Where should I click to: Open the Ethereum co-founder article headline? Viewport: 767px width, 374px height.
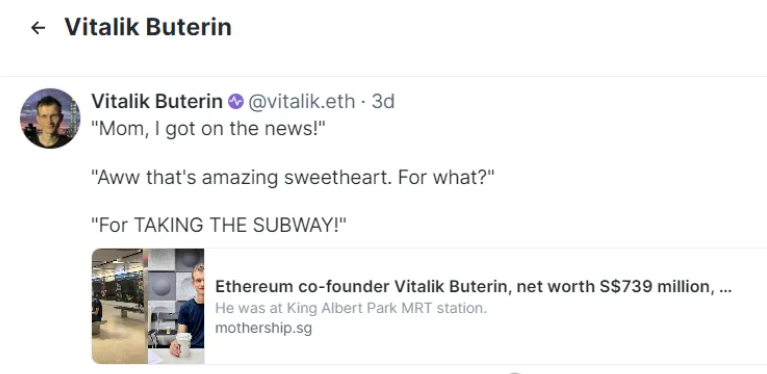pos(473,286)
